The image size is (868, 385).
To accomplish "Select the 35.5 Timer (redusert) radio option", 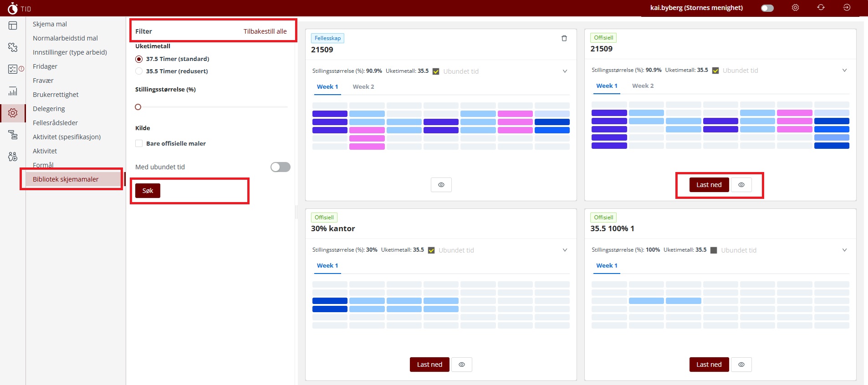I will 139,71.
